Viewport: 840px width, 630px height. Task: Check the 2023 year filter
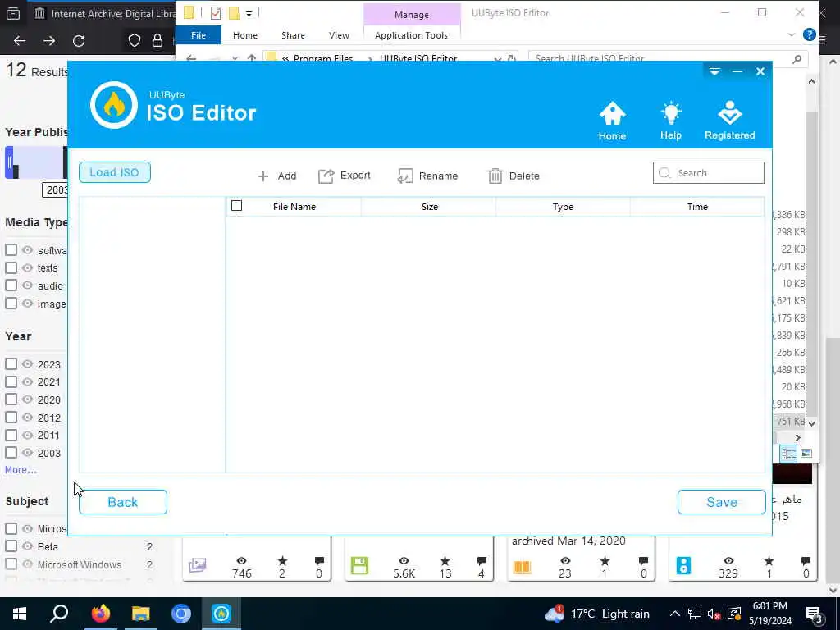pyautogui.click(x=11, y=363)
